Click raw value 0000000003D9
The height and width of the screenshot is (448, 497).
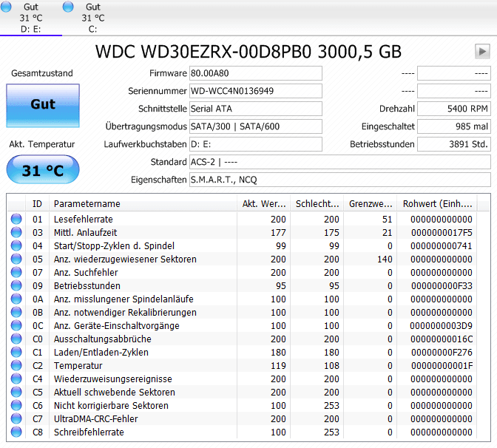click(x=441, y=326)
